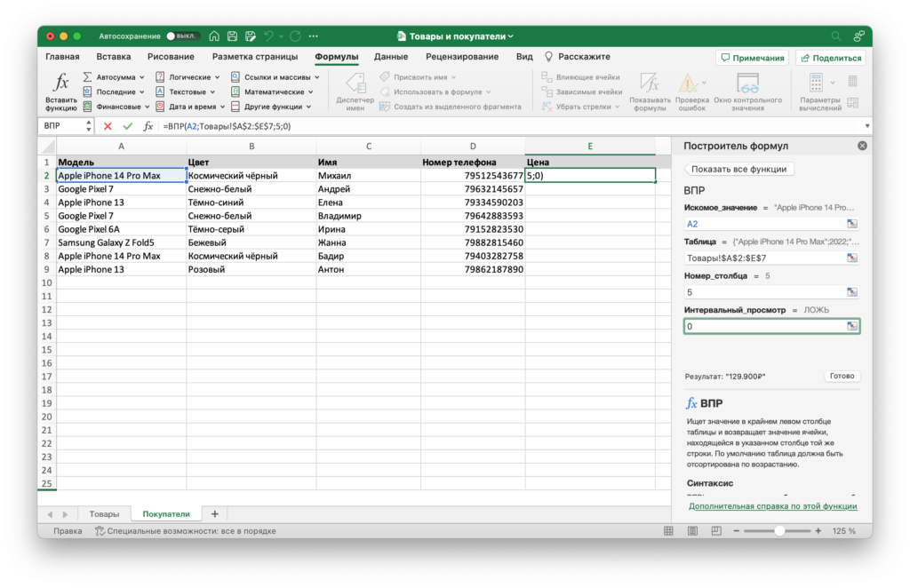This screenshot has height=588, width=910.
Task: Click Calculate Now icon right of Параметры вычислений
Action: coord(852,82)
